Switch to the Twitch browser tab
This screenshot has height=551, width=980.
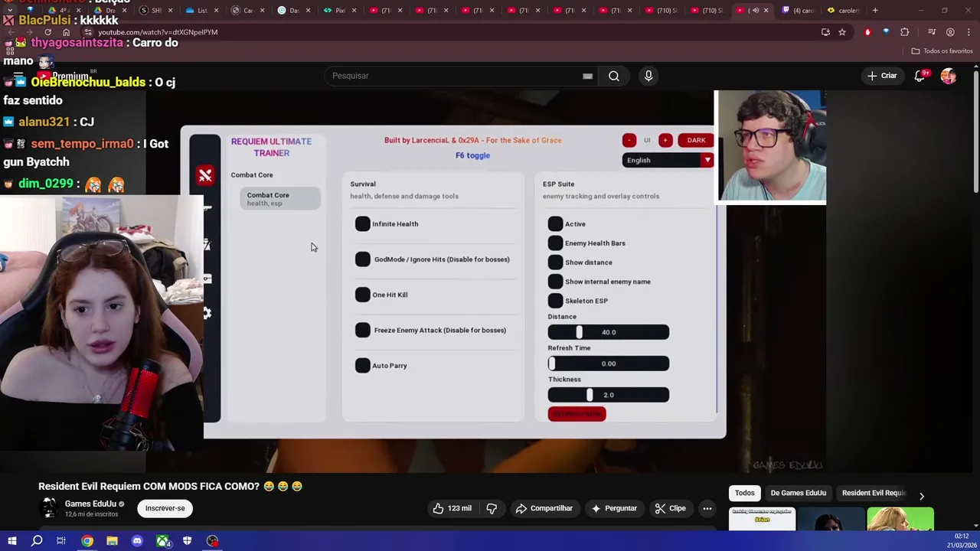[797, 10]
